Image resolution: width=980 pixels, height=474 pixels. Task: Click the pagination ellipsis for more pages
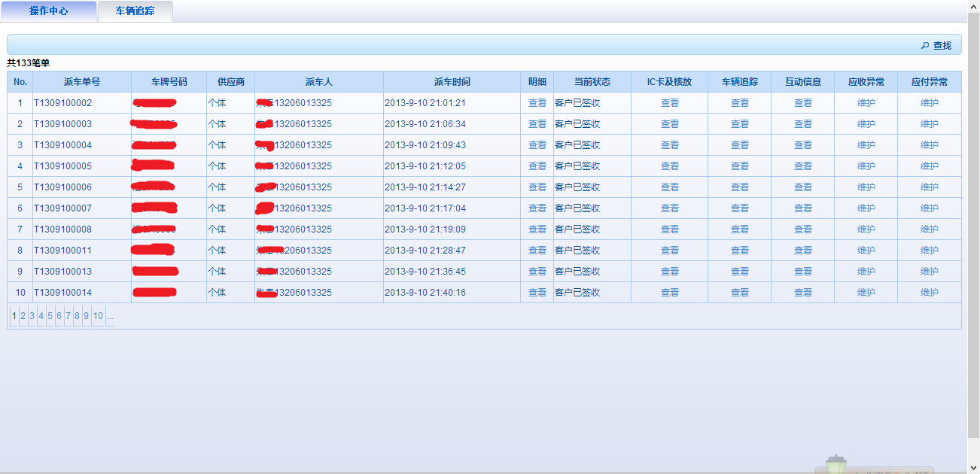point(110,316)
